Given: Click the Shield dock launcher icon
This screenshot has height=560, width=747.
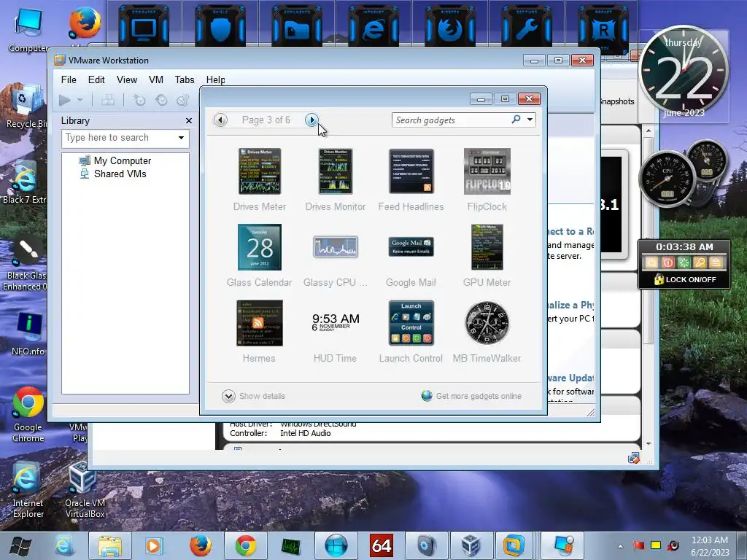Looking at the screenshot, I should tap(220, 28).
